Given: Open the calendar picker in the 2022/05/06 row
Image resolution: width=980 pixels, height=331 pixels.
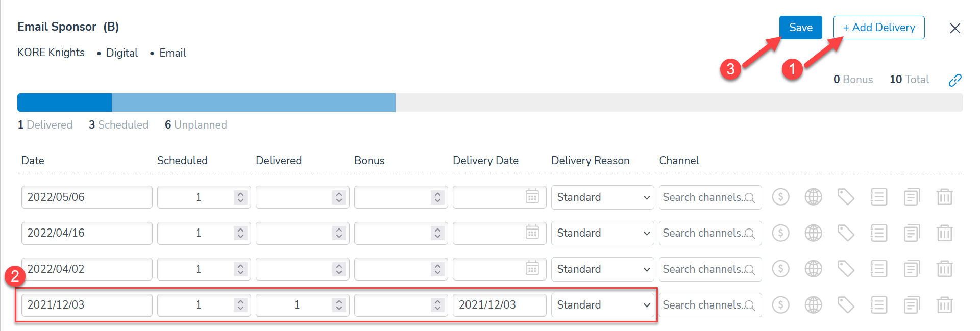Looking at the screenshot, I should (532, 197).
